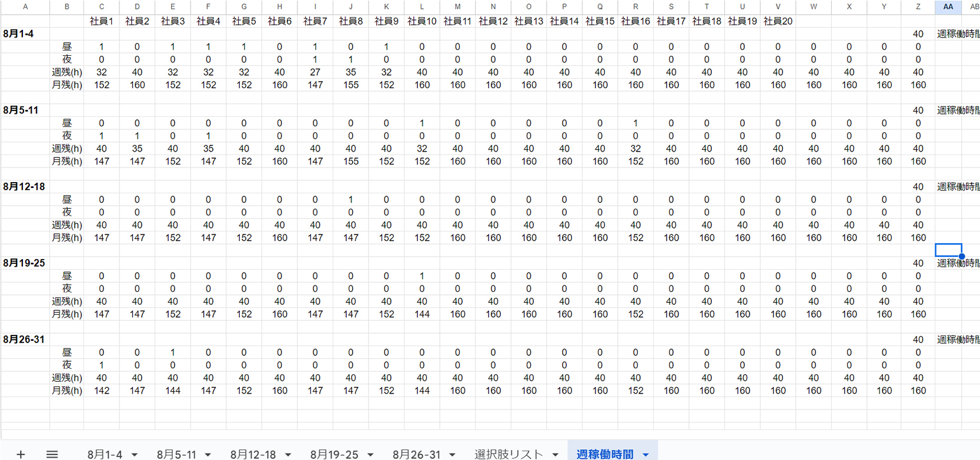Click the 社員15 header cell
This screenshot has height=460, width=980.
[x=600, y=21]
